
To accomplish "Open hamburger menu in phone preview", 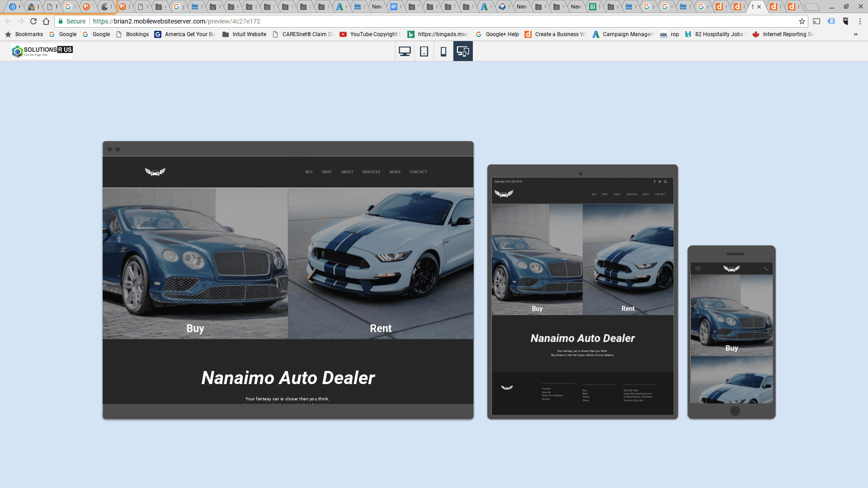I will [698, 269].
